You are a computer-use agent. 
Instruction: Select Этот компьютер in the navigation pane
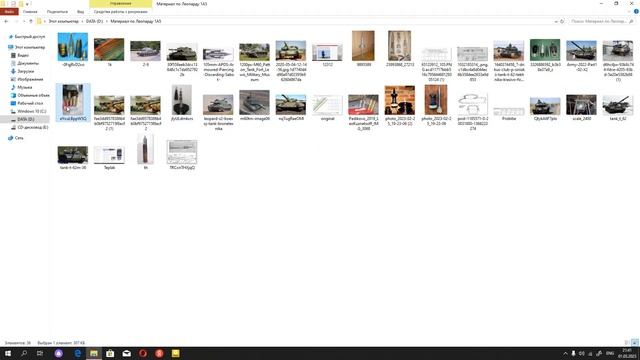(x=29, y=47)
